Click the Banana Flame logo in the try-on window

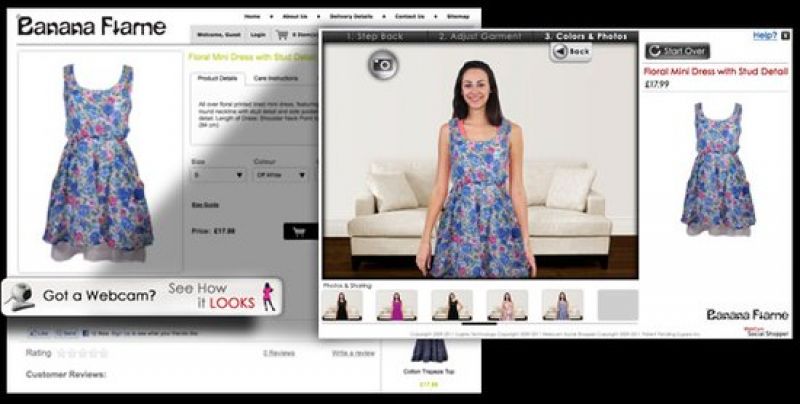[747, 315]
